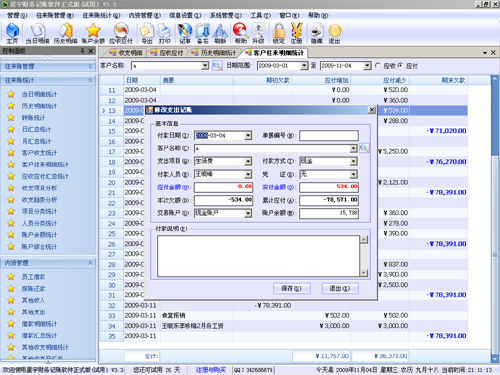Open 转账统计 in the sidebar

(33, 118)
